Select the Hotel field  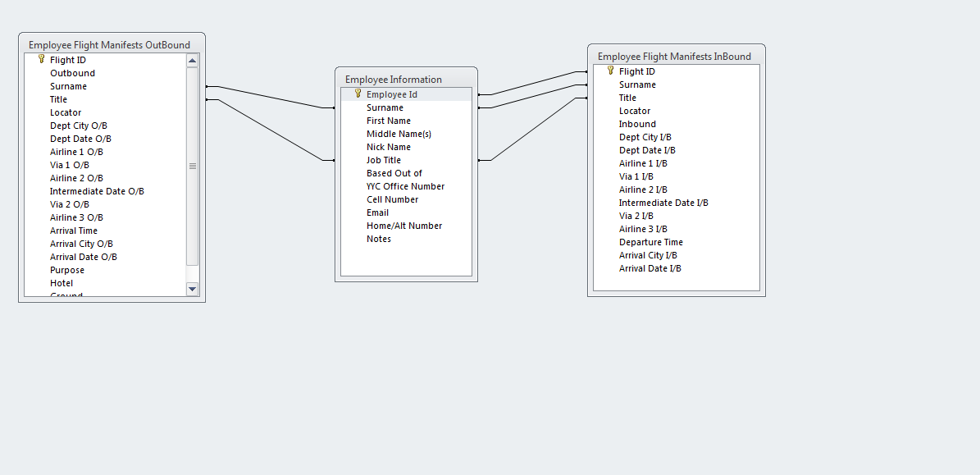pyautogui.click(x=62, y=283)
